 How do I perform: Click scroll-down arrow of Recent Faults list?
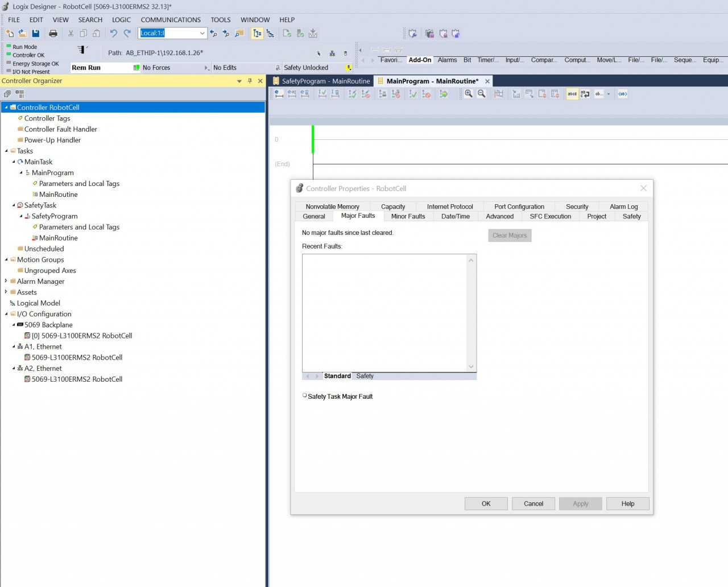[471, 366]
